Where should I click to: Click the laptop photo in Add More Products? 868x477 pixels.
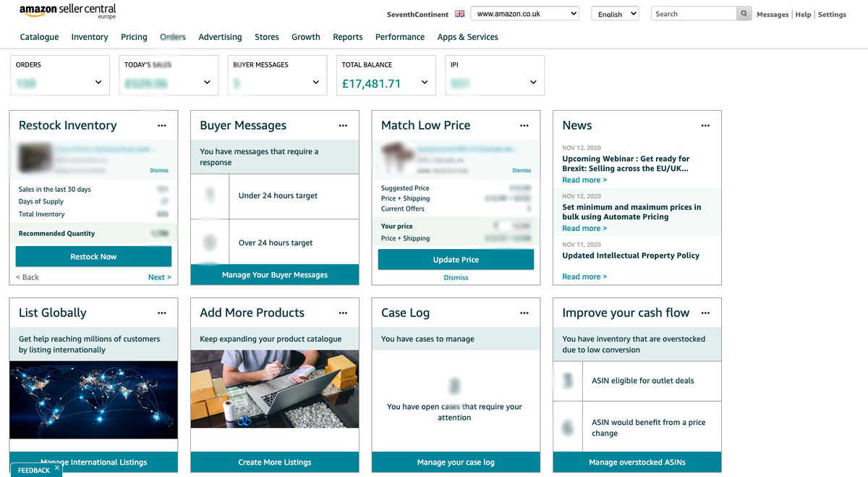tap(275, 389)
